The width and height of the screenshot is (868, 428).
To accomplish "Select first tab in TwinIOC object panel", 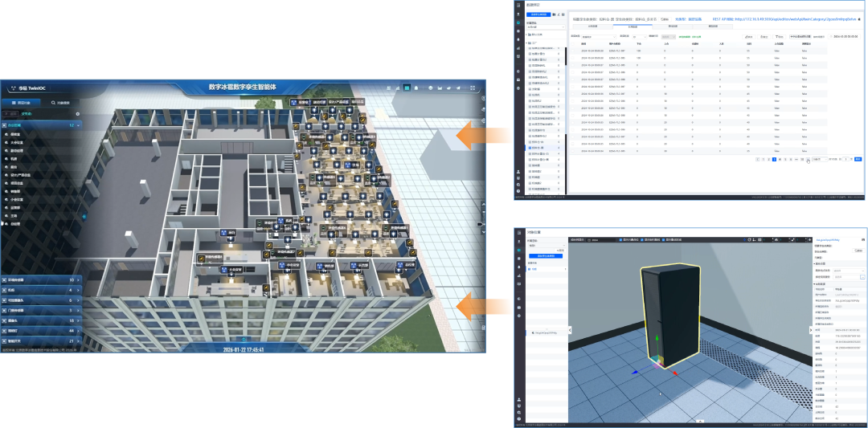I will 21,103.
